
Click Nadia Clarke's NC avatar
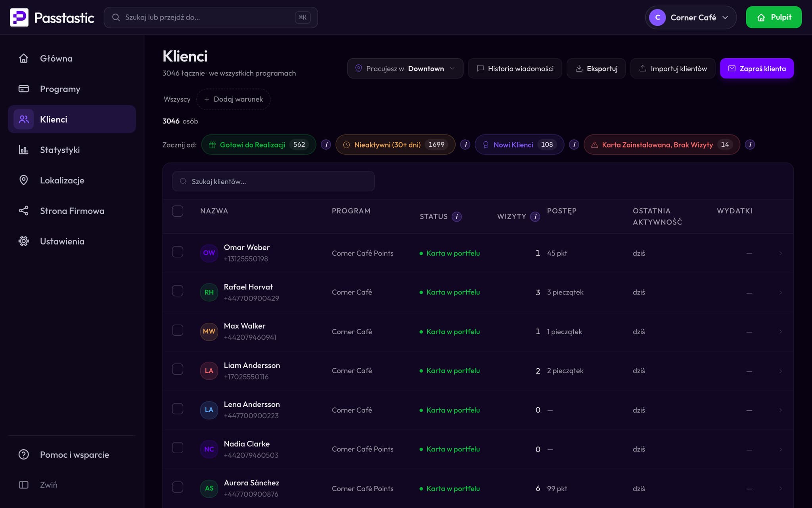tap(209, 449)
